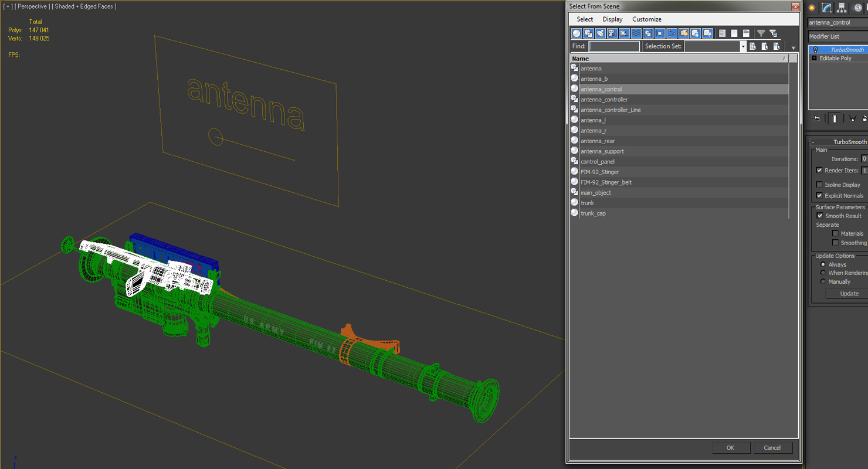
Task: Select Always update option
Action: click(823, 264)
